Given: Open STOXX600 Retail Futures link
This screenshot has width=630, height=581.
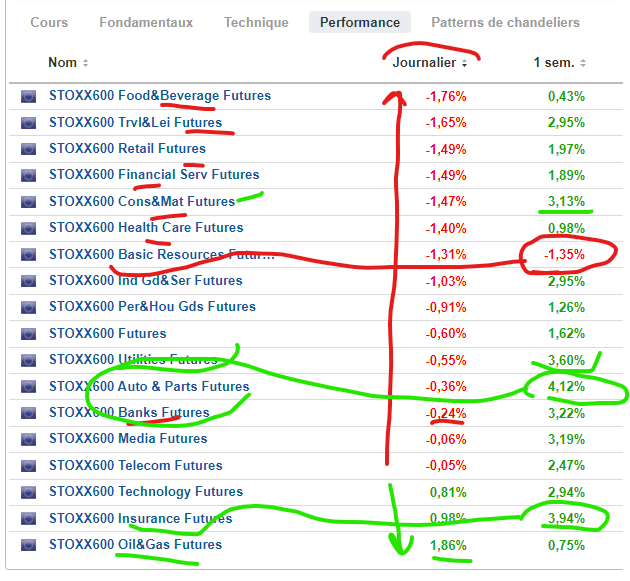Looking at the screenshot, I should click(x=127, y=149).
